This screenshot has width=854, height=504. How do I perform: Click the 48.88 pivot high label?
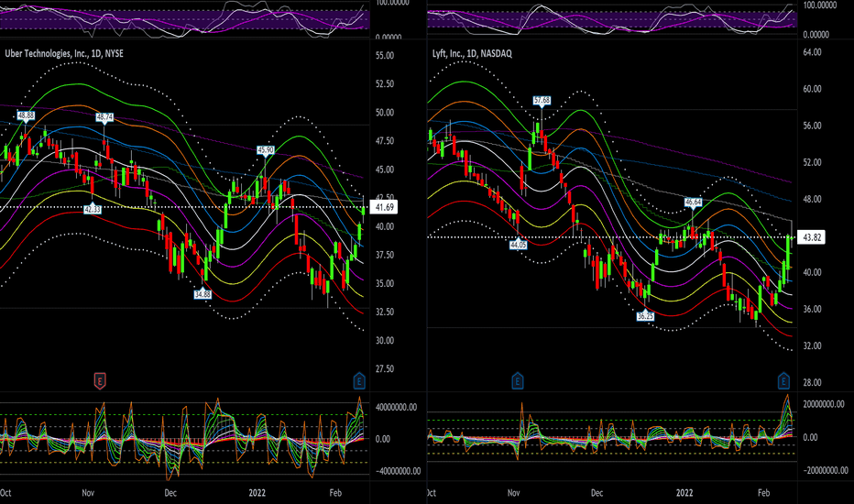(x=26, y=115)
